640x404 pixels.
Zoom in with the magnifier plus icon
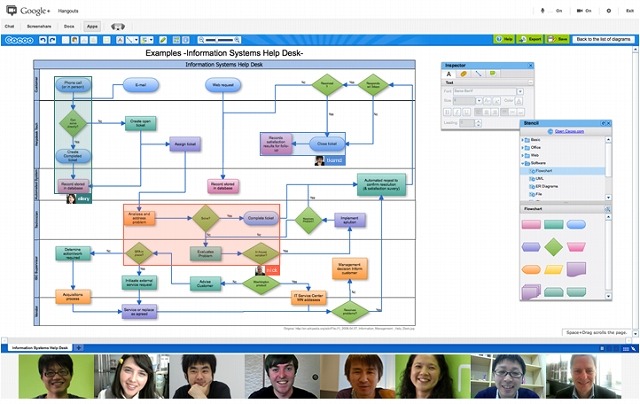click(237, 40)
